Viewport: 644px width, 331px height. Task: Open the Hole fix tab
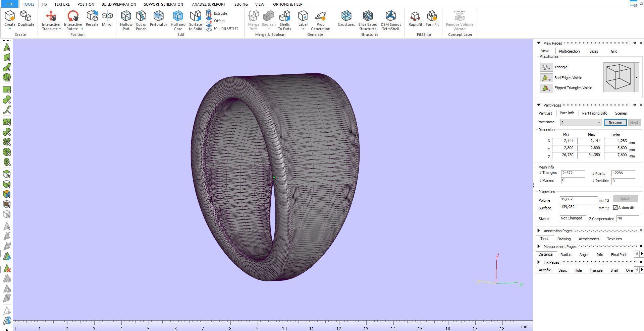pyautogui.click(x=578, y=270)
